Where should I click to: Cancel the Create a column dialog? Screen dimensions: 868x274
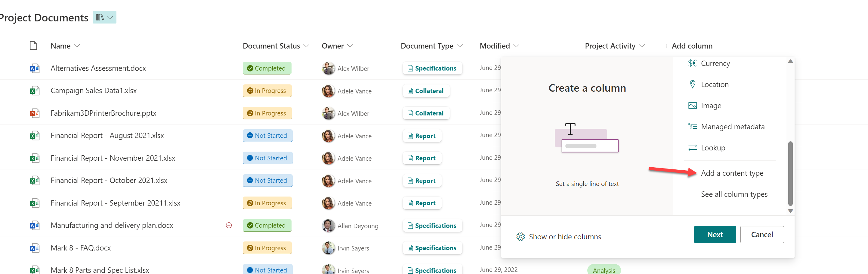[761, 235]
